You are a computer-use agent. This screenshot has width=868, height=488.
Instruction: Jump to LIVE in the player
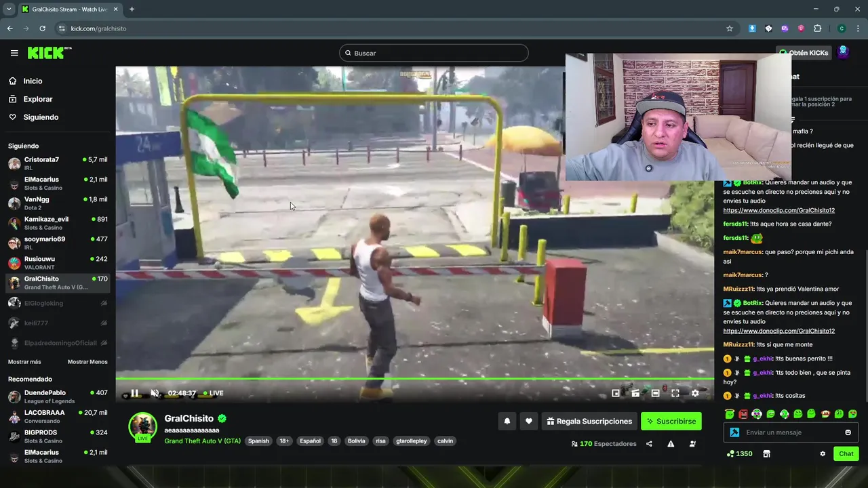213,393
